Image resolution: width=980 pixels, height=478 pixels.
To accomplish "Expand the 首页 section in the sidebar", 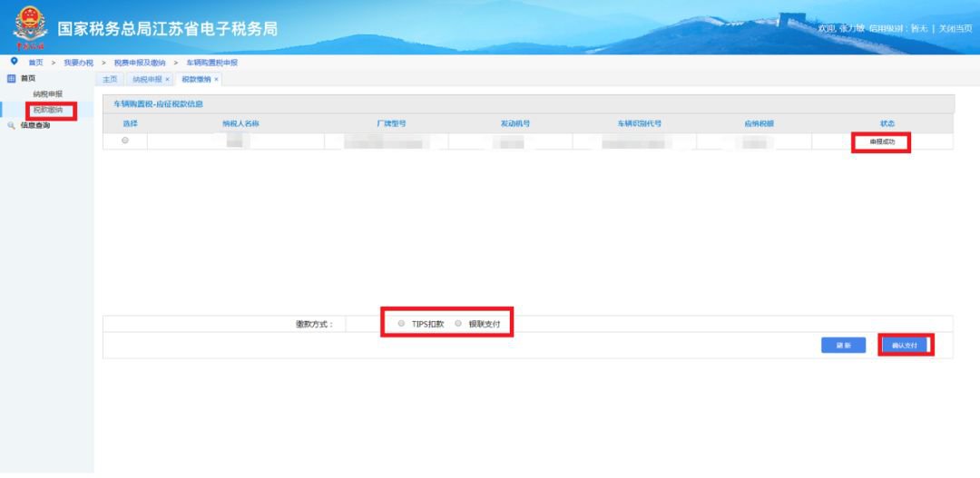I will click(28, 79).
